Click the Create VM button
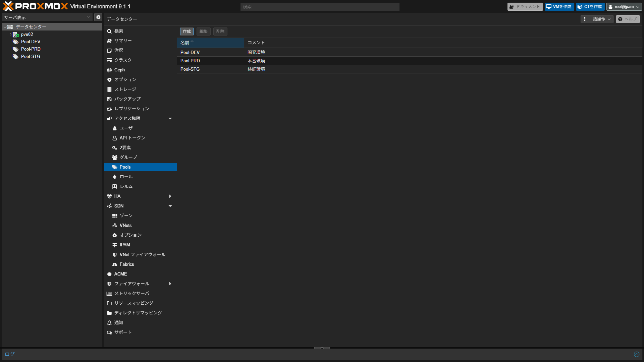Image resolution: width=644 pixels, height=362 pixels. tap(559, 7)
